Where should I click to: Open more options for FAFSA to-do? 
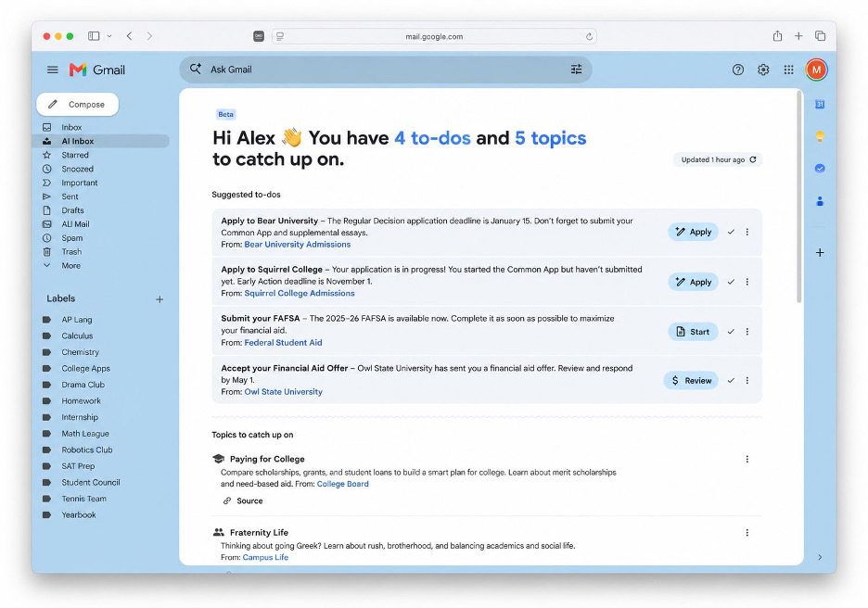(x=747, y=332)
